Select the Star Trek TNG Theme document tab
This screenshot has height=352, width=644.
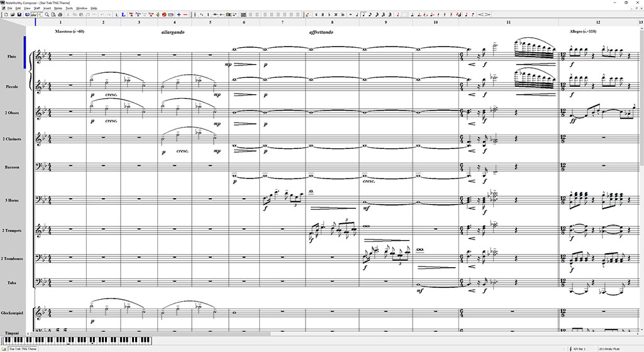pos(23,349)
